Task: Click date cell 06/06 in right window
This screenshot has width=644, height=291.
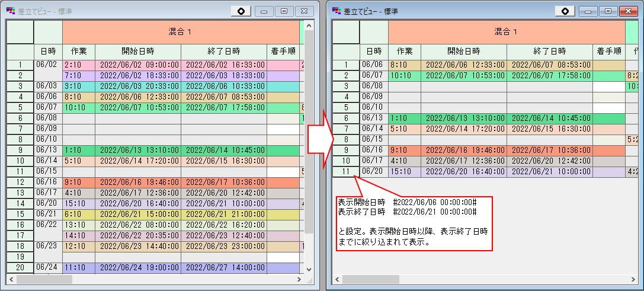Action: (374, 65)
